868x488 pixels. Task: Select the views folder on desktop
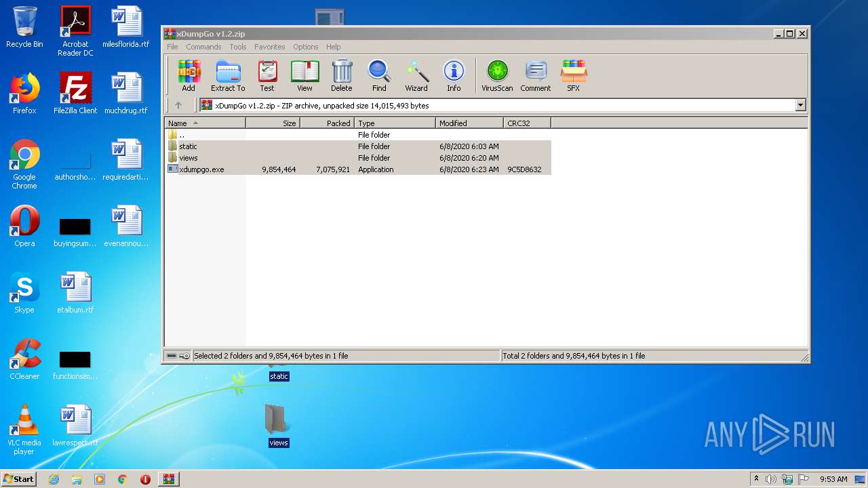coord(279,426)
